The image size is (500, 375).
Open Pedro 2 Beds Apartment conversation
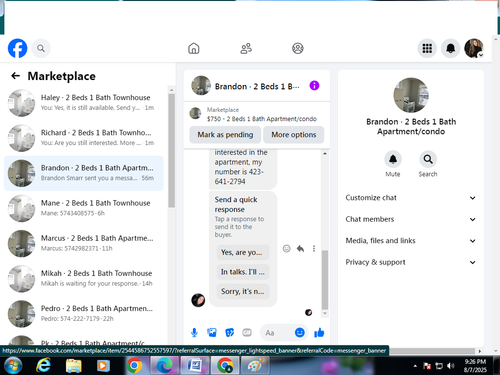pyautogui.click(x=83, y=314)
